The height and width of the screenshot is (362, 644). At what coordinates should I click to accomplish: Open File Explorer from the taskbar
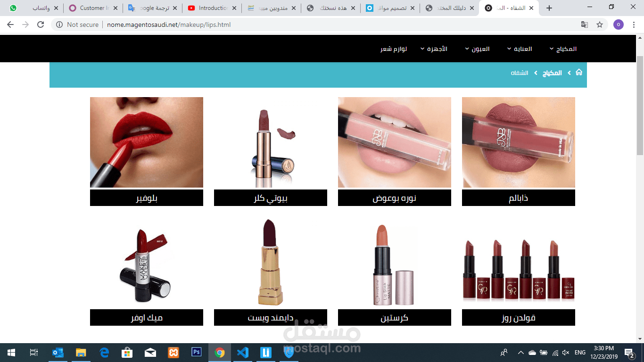click(81, 352)
